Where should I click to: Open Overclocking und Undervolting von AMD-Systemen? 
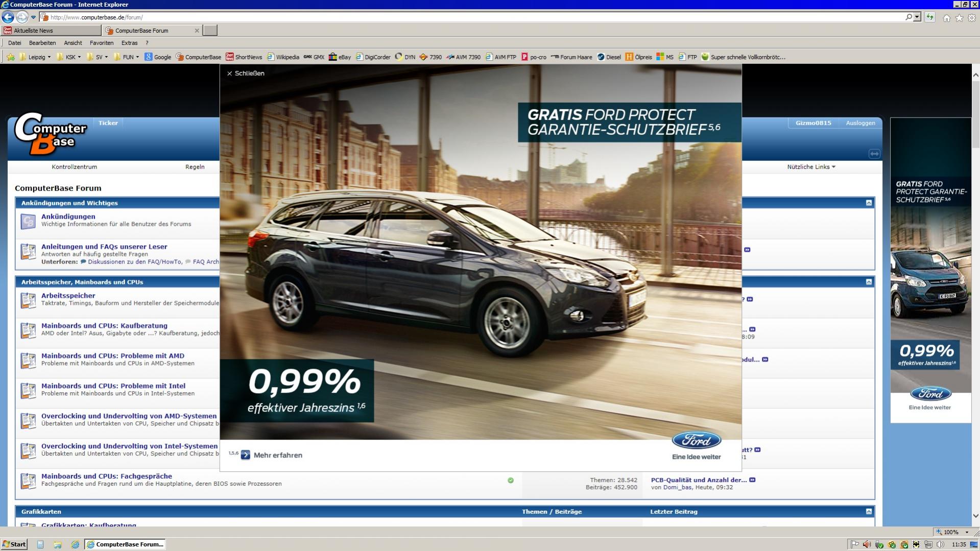[129, 416]
